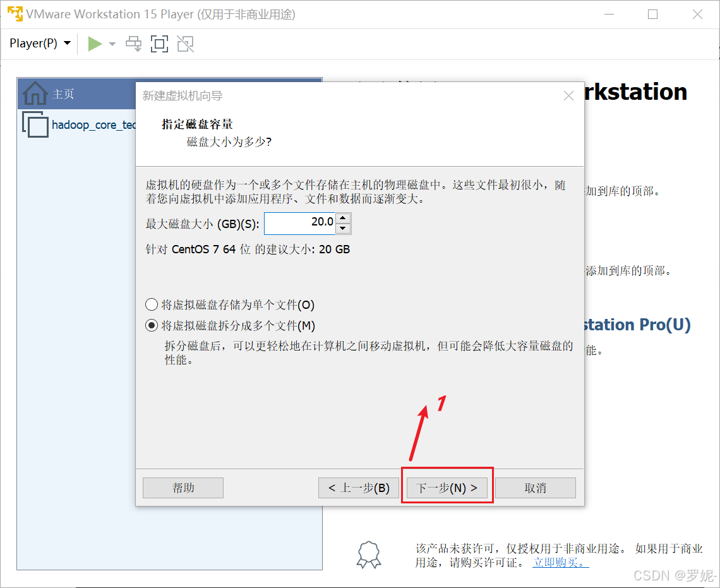Click the recommended size text 20 GB
Image resolution: width=720 pixels, height=588 pixels.
click(x=334, y=249)
